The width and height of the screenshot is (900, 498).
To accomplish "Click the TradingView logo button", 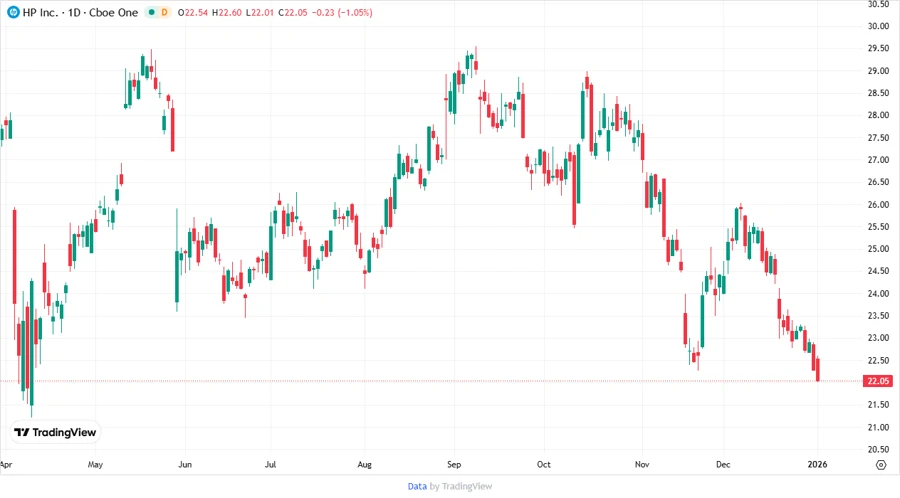I will point(55,433).
